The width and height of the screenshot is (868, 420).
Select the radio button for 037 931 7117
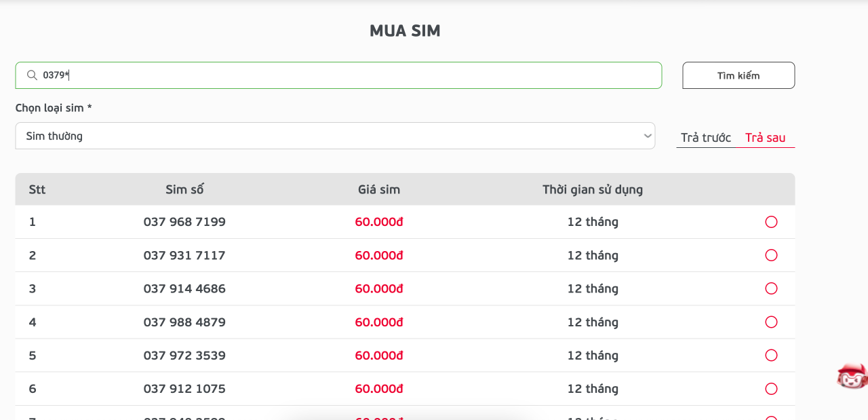tap(771, 255)
